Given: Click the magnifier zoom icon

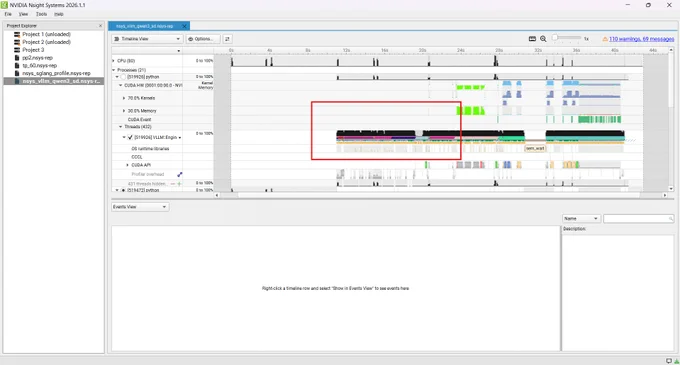Looking at the screenshot, I should pyautogui.click(x=543, y=39).
